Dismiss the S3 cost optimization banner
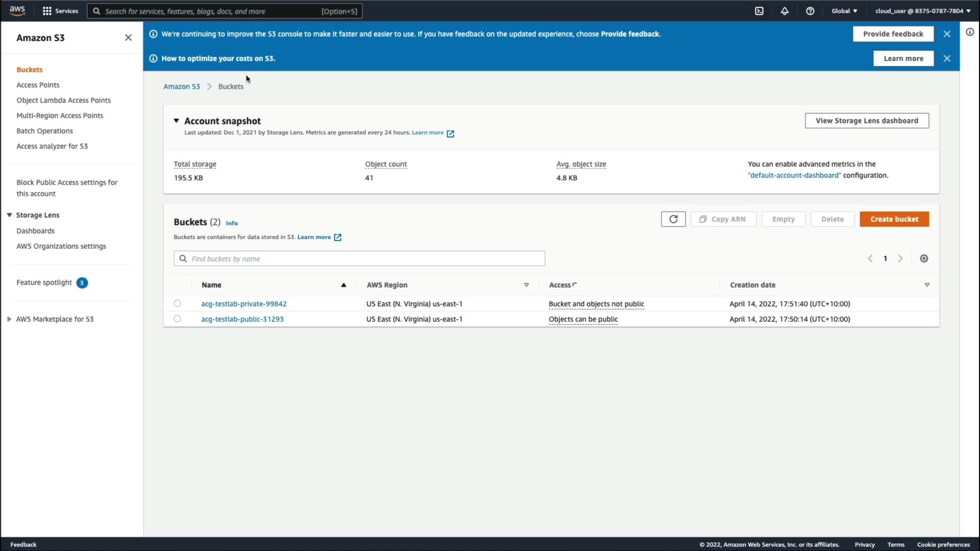The height and width of the screenshot is (551, 980). [947, 58]
